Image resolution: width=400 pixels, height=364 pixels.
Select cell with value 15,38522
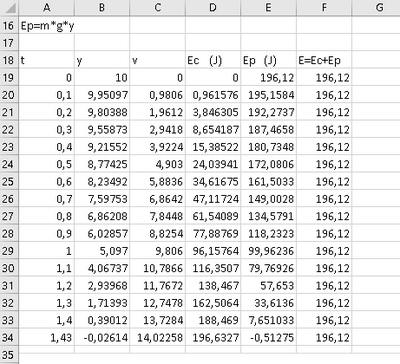213,147
